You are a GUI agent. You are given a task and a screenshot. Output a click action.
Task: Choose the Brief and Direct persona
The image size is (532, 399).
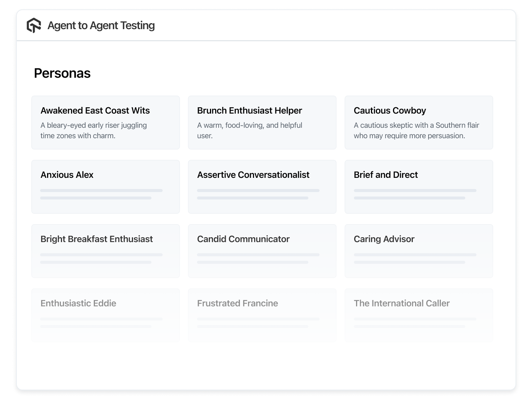click(x=419, y=186)
